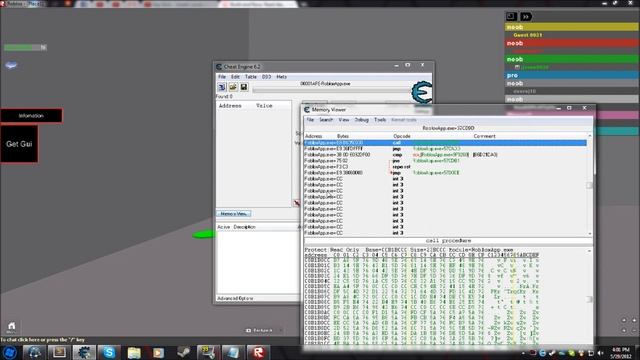Screen dimensions: 640x360
Task: Click the Active Description header in address table
Action: [236, 227]
